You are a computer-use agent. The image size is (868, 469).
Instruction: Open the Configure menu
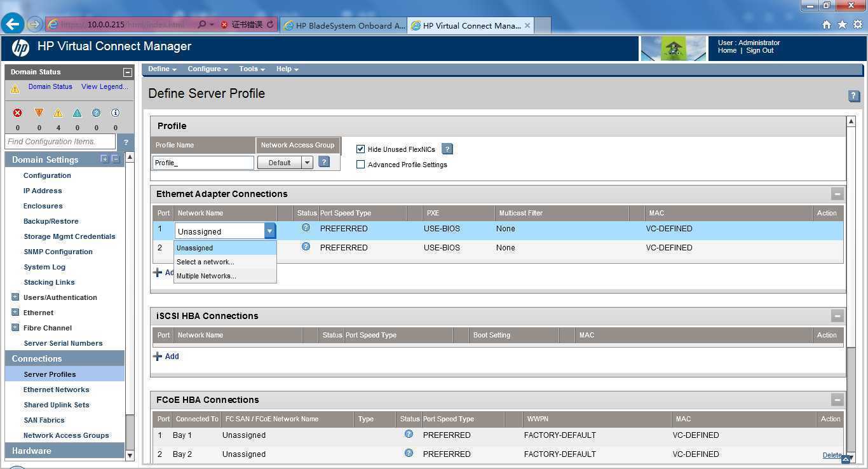click(208, 69)
